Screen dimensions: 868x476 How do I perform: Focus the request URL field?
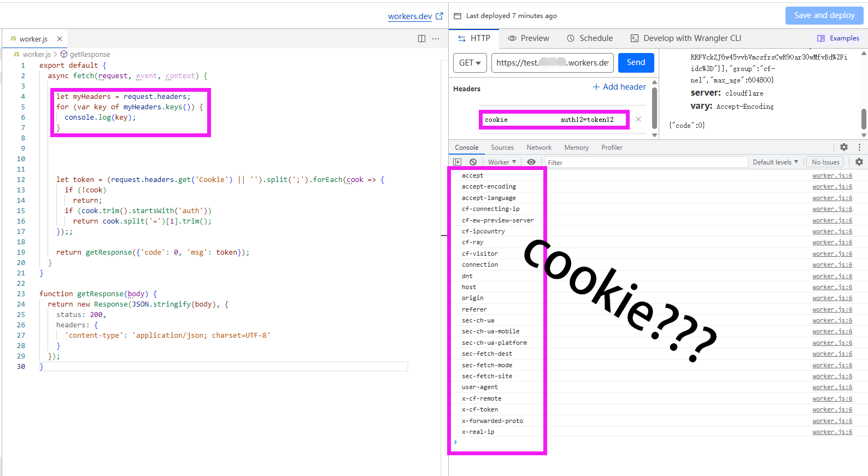[x=553, y=63]
